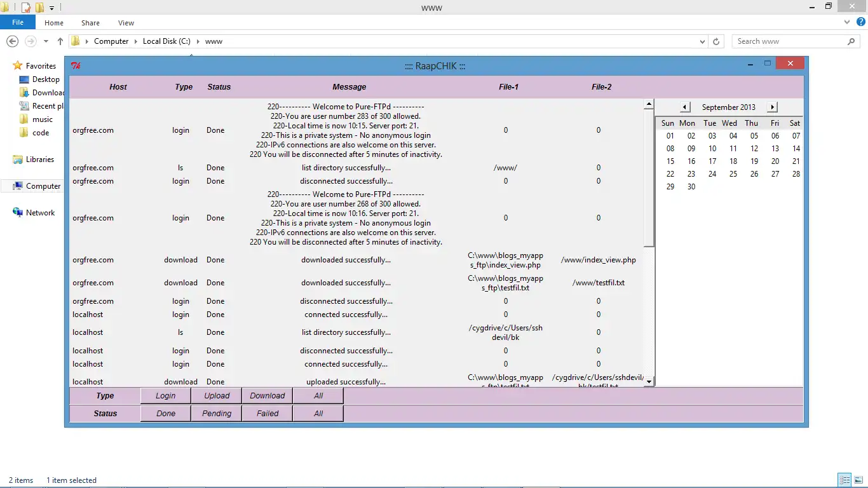Click the /www/index_view.php File-2 cell
The height and width of the screenshot is (488, 868).
point(599,260)
